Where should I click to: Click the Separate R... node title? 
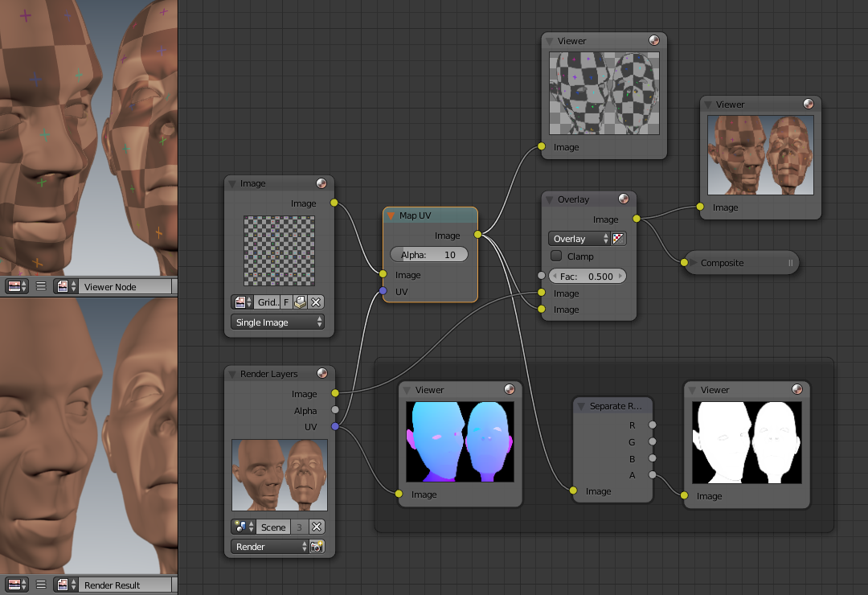[x=616, y=406]
